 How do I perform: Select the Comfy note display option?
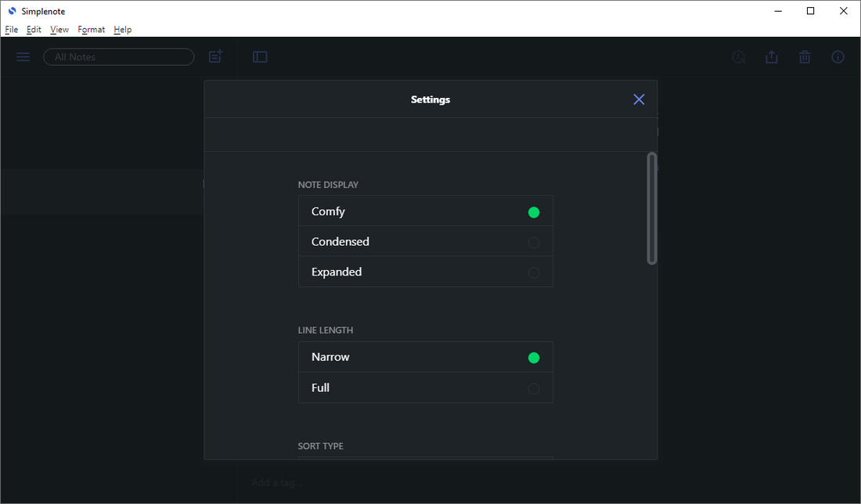[425, 211]
